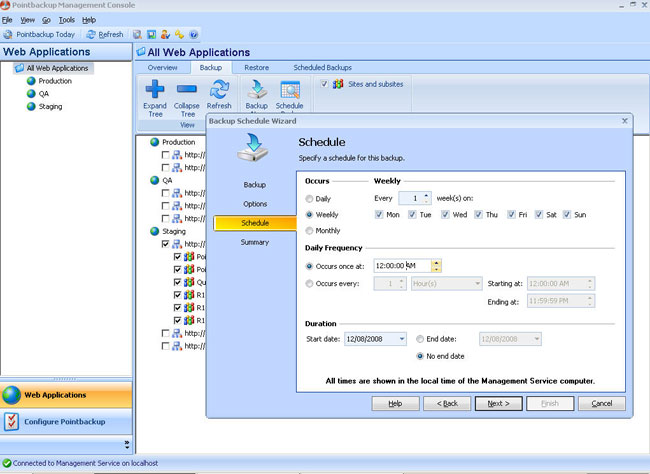The image size is (650, 474).
Task: Toggle the Staging site http checkbox
Action: pos(165,244)
